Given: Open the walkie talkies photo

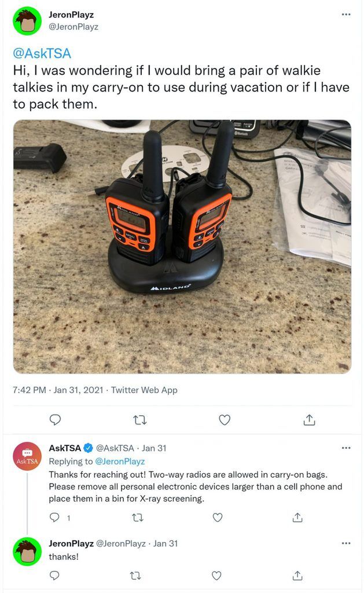Looking at the screenshot, I should (x=182, y=247).
